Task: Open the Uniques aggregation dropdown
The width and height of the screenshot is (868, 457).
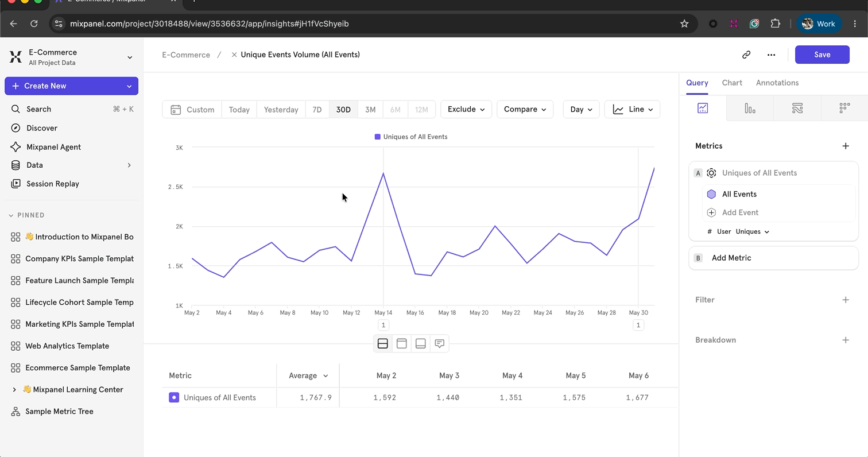Action: pyautogui.click(x=753, y=231)
